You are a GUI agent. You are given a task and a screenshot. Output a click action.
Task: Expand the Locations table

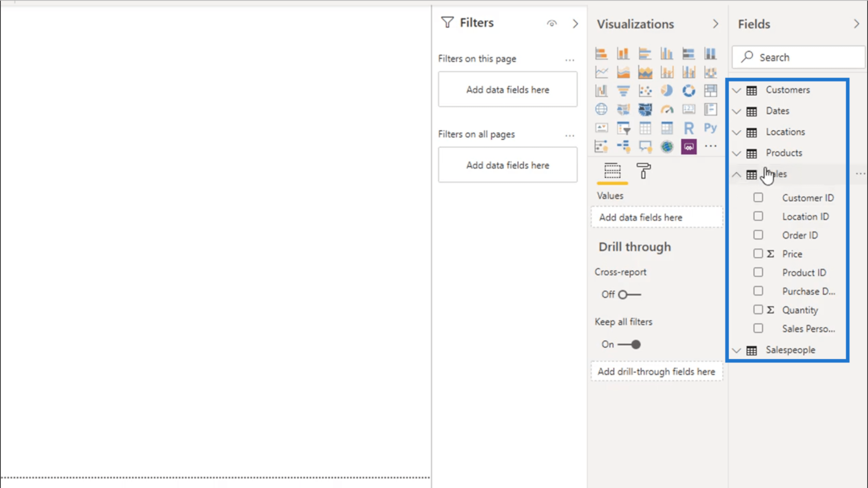737,132
